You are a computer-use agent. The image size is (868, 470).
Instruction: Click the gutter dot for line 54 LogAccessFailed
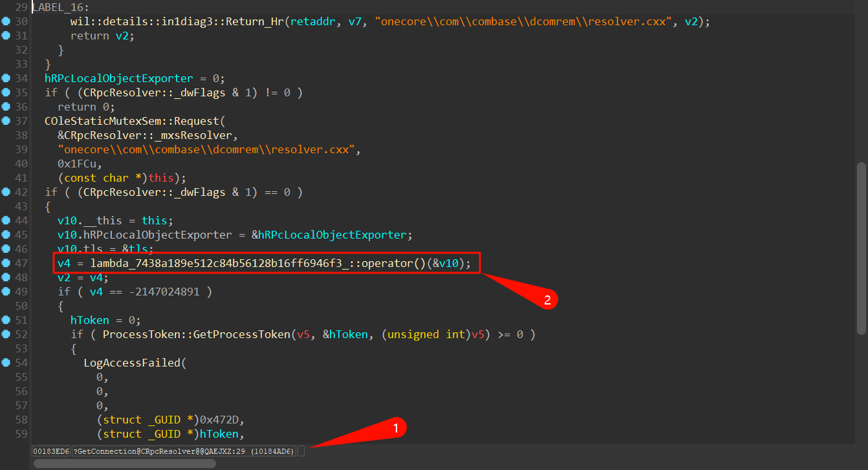pyautogui.click(x=6, y=363)
